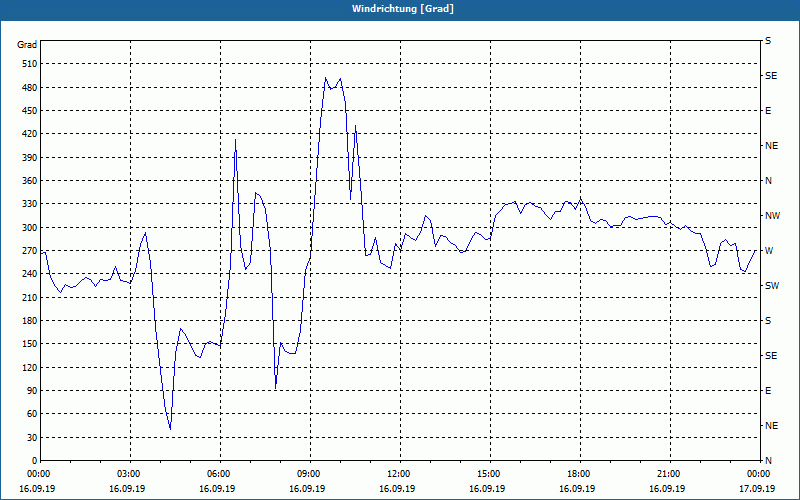This screenshot has width=800, height=500.
Task: Click the NW compass label
Action: 772,216
